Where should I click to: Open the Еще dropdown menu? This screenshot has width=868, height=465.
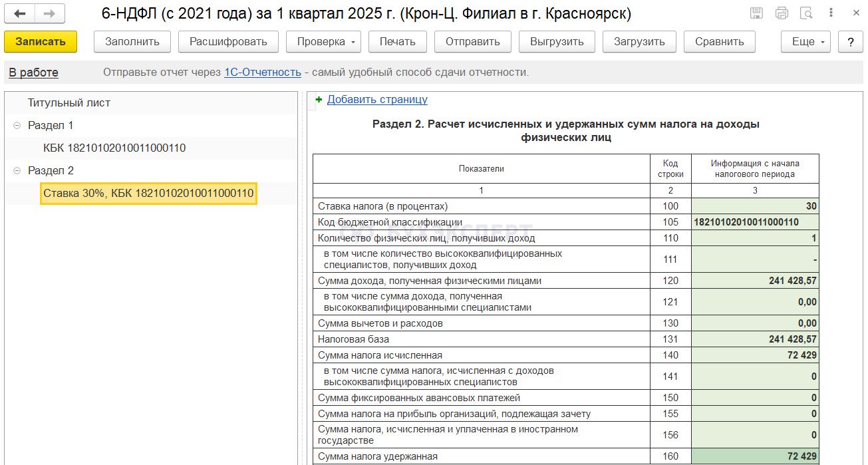(x=806, y=41)
